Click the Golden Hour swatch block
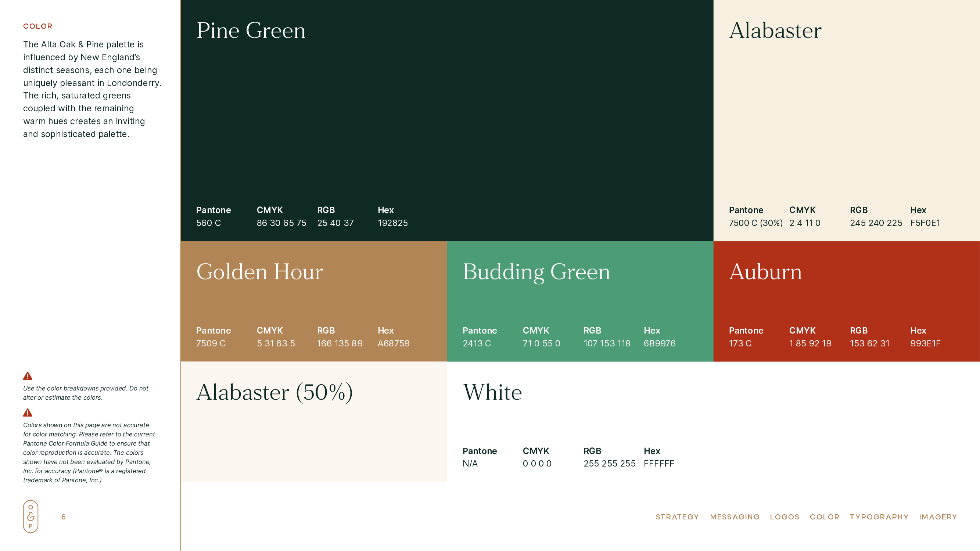The width and height of the screenshot is (980, 551). (x=313, y=300)
